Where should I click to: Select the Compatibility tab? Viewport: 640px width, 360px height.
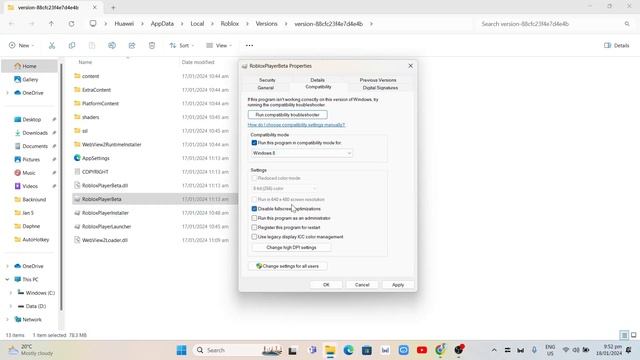[318, 87]
